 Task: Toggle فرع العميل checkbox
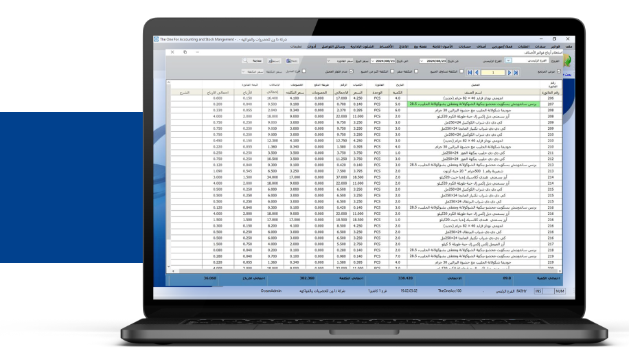pos(304,71)
